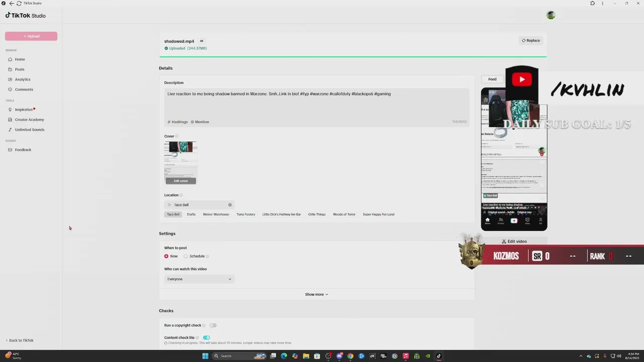Open the Windows Start menu

pyautogui.click(x=205, y=356)
